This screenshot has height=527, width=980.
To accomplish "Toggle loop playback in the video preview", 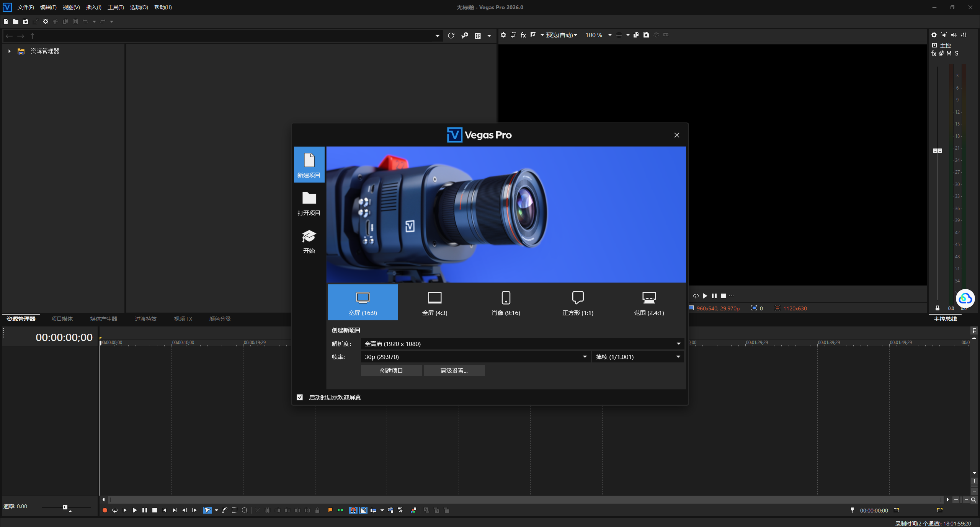I will [x=696, y=296].
